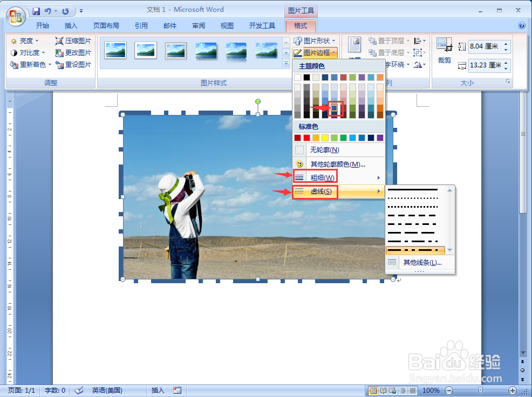Switch to web layout view
532x397 pixels.
393,391
